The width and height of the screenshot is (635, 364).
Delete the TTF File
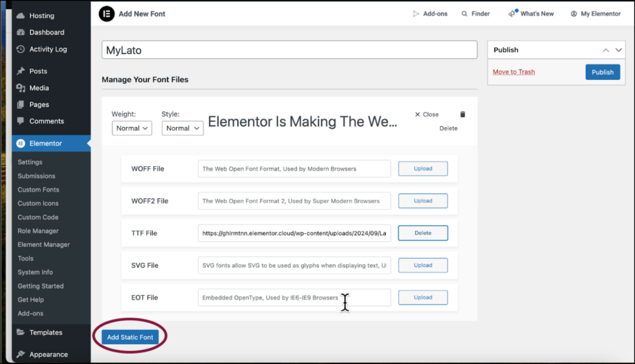coord(423,233)
